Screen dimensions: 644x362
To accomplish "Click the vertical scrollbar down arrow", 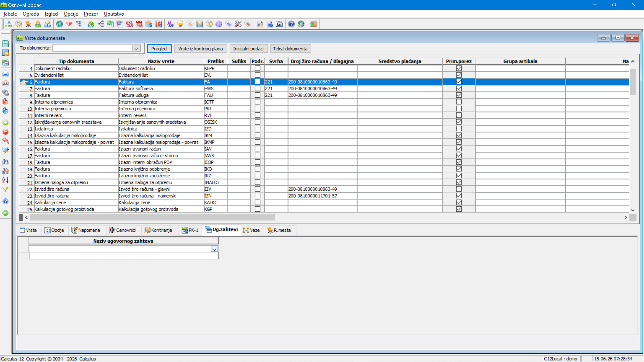I will 633,210.
